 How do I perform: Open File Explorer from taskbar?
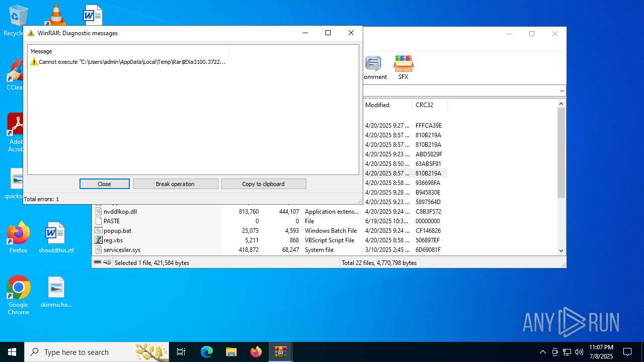pyautogui.click(x=231, y=352)
